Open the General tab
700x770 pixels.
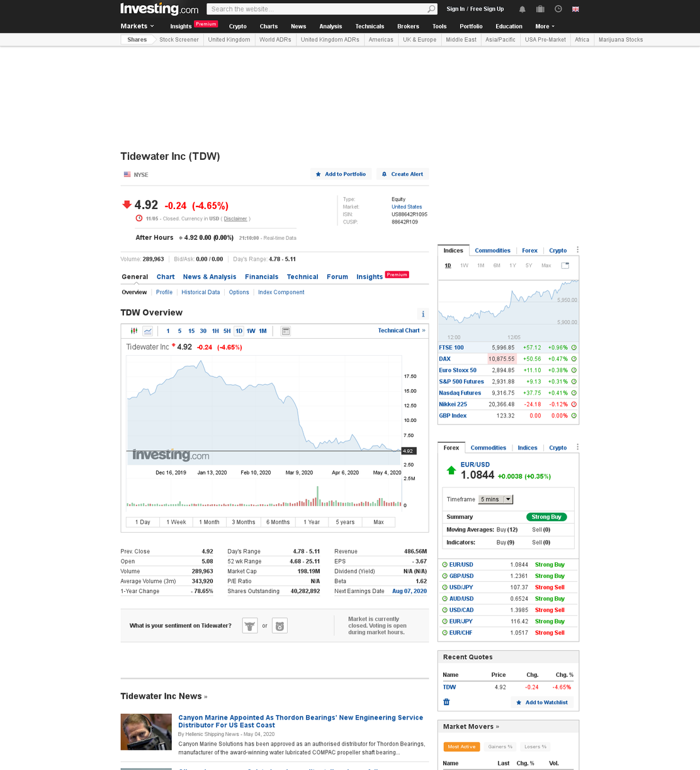tap(135, 277)
